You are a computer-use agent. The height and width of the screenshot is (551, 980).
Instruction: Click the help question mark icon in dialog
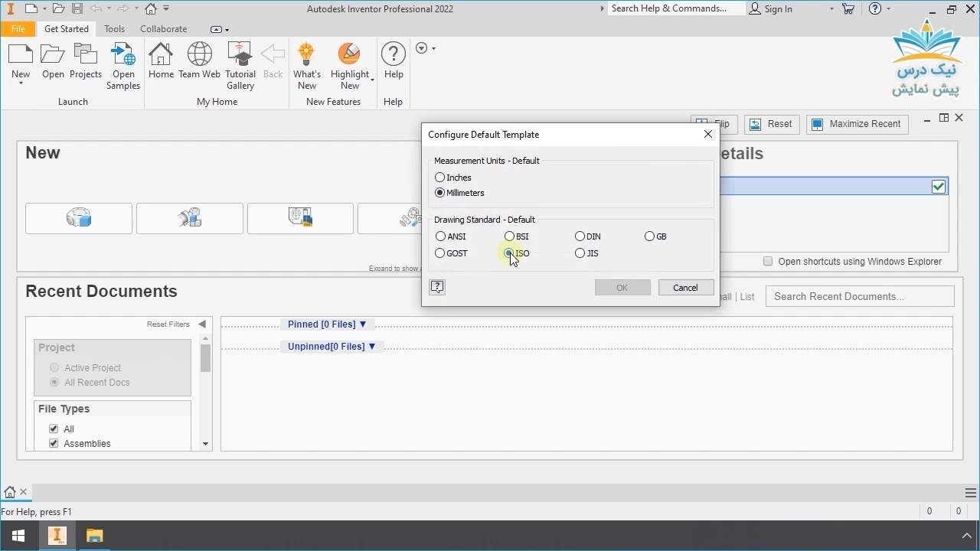(437, 287)
